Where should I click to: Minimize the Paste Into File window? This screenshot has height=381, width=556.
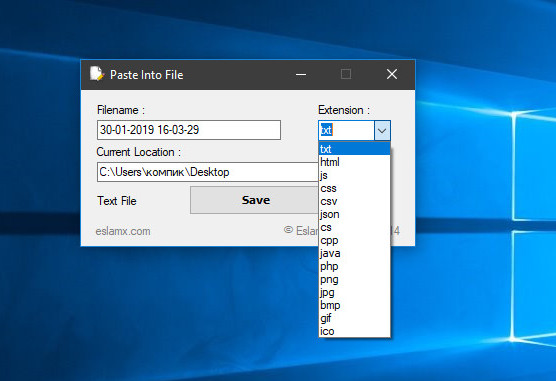click(x=301, y=74)
